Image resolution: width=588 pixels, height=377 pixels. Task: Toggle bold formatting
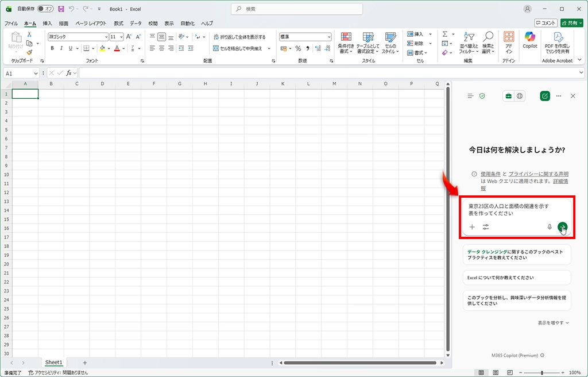click(52, 48)
